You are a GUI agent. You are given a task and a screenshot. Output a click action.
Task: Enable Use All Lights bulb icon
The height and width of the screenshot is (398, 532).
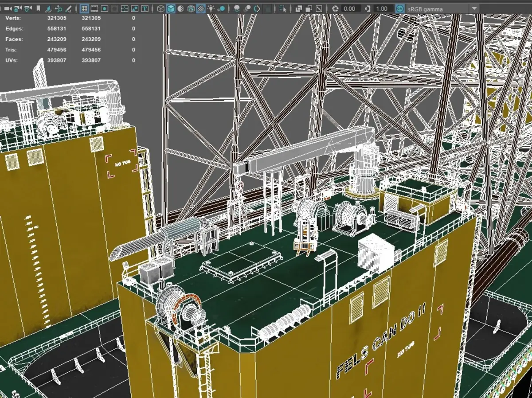(x=211, y=8)
